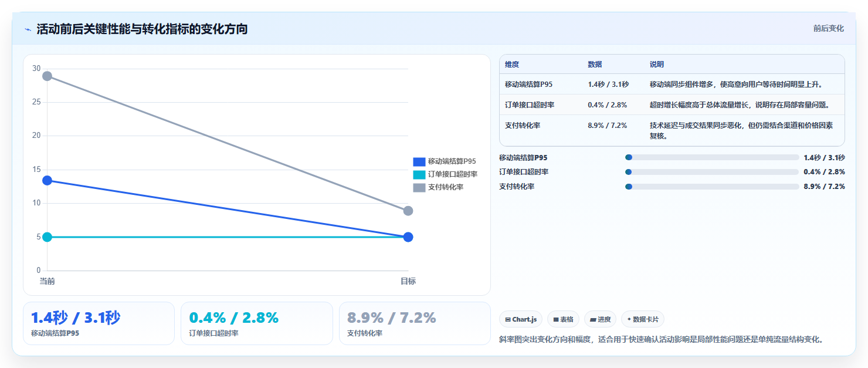Click the 订单接口超时率 progress bar
This screenshot has height=368, width=868.
coord(712,172)
